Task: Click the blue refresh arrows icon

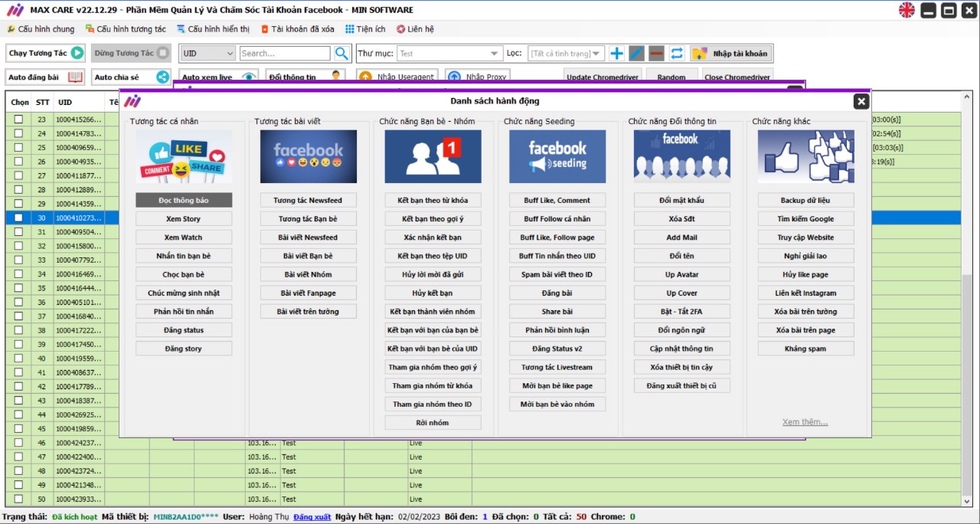Action: click(x=677, y=54)
